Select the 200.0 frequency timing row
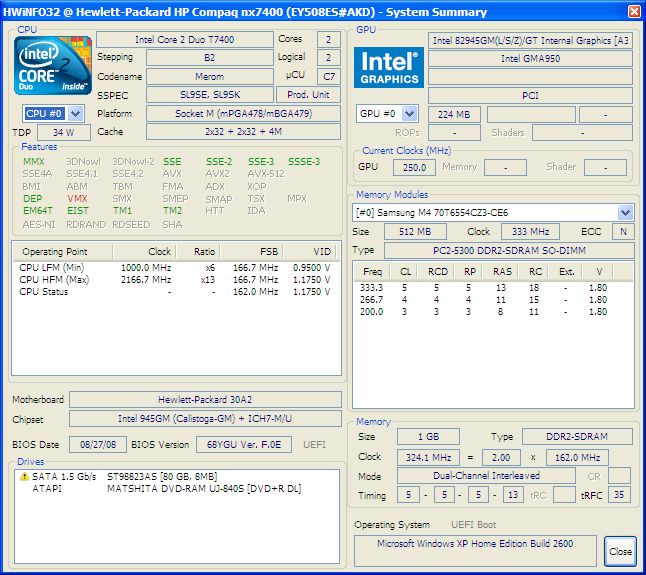646x575 pixels. [x=484, y=311]
